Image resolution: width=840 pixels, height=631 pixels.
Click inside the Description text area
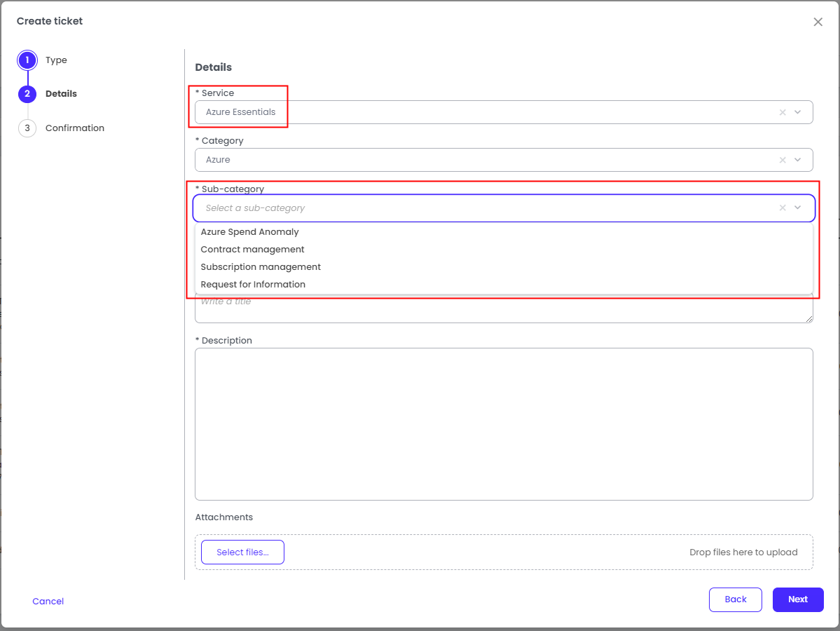[503, 423]
